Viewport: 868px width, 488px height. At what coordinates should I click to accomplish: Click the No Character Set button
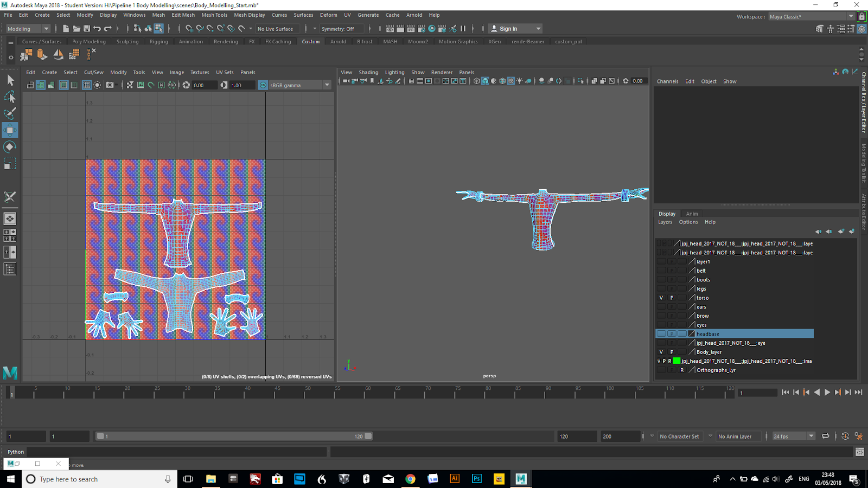680,435
